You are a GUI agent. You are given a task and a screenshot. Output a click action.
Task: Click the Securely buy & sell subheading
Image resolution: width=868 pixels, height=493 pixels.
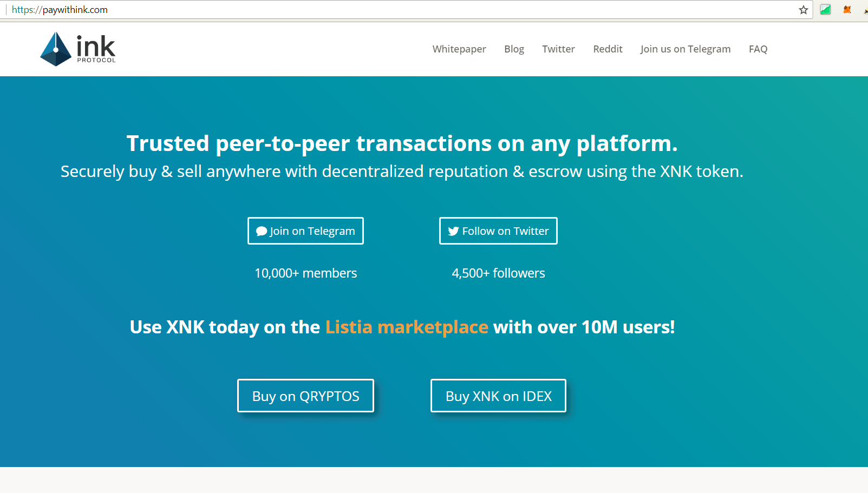pyautogui.click(x=402, y=172)
